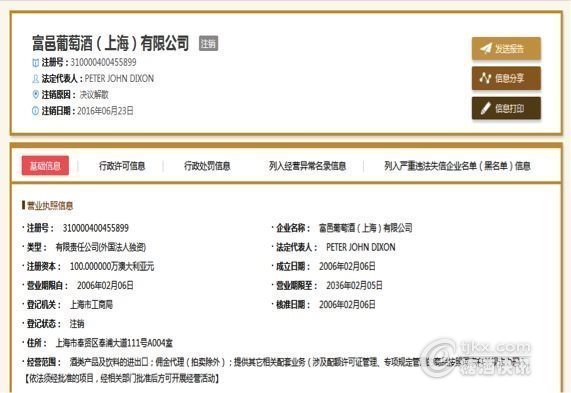Image resolution: width=571 pixels, height=393 pixels.
Task: Click header registration number 310000400455899
Action: coord(103,62)
